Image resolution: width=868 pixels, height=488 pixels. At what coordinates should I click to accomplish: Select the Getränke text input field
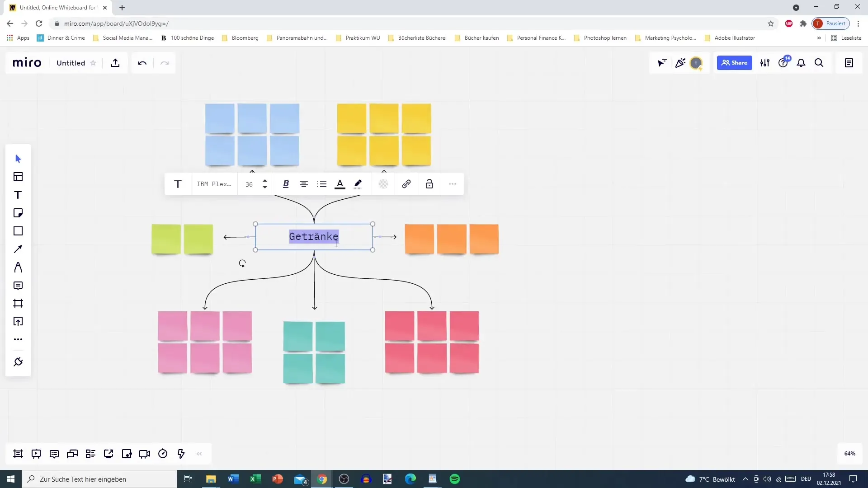[314, 237]
